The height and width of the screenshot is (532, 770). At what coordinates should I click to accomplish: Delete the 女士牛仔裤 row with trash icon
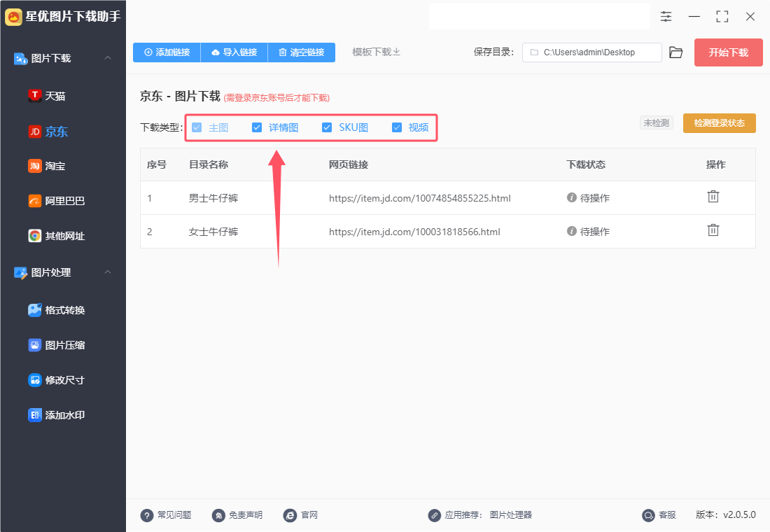(x=713, y=230)
